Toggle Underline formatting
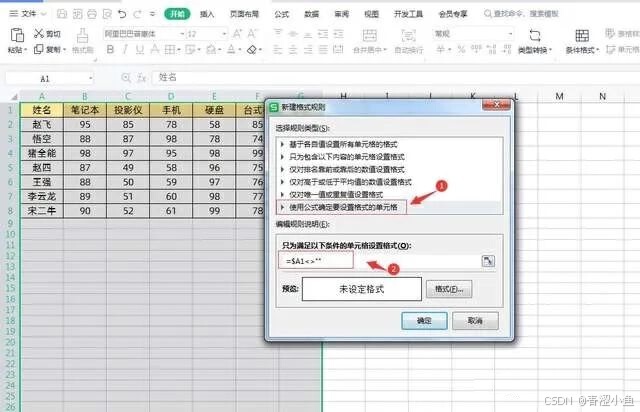 [140, 50]
